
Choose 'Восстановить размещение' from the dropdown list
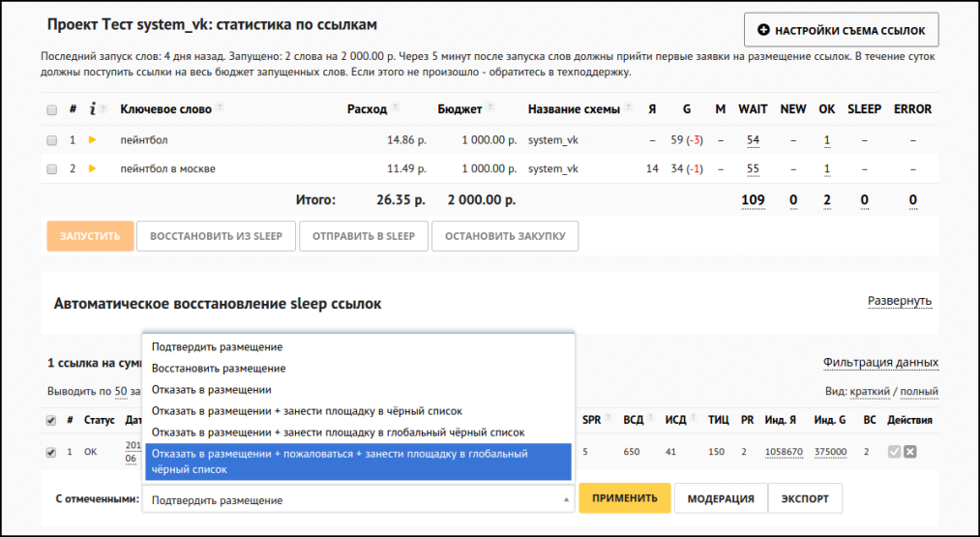coord(219,369)
